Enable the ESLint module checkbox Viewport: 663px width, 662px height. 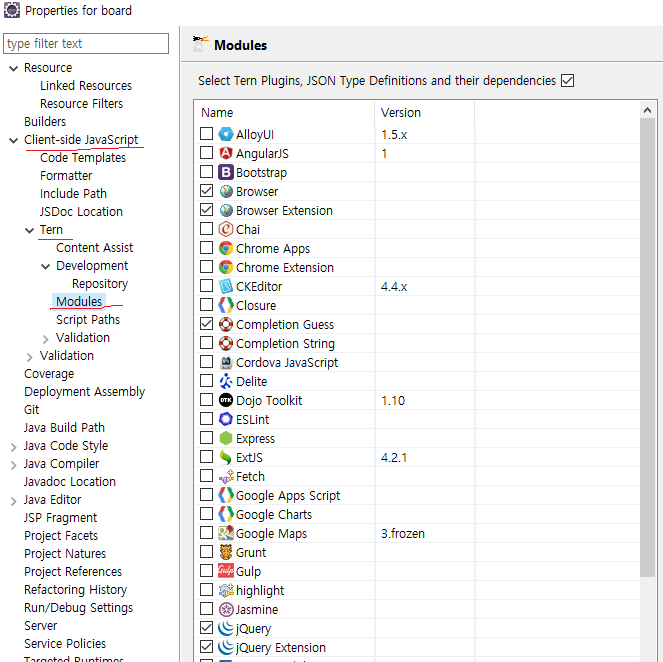pyautogui.click(x=206, y=419)
